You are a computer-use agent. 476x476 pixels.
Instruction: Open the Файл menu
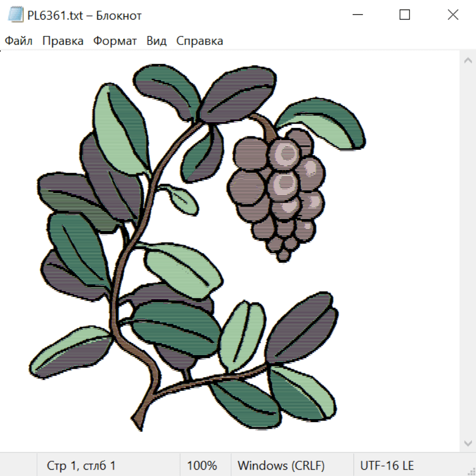point(19,41)
